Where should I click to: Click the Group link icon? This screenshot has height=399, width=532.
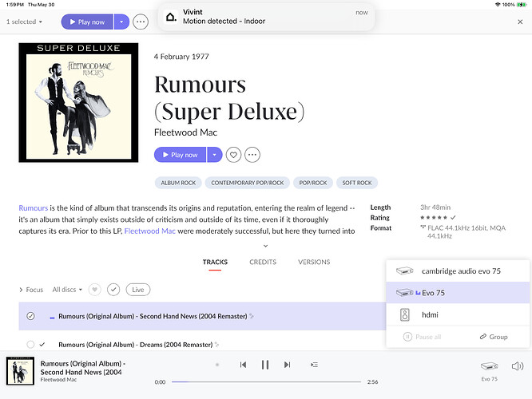pos(494,337)
